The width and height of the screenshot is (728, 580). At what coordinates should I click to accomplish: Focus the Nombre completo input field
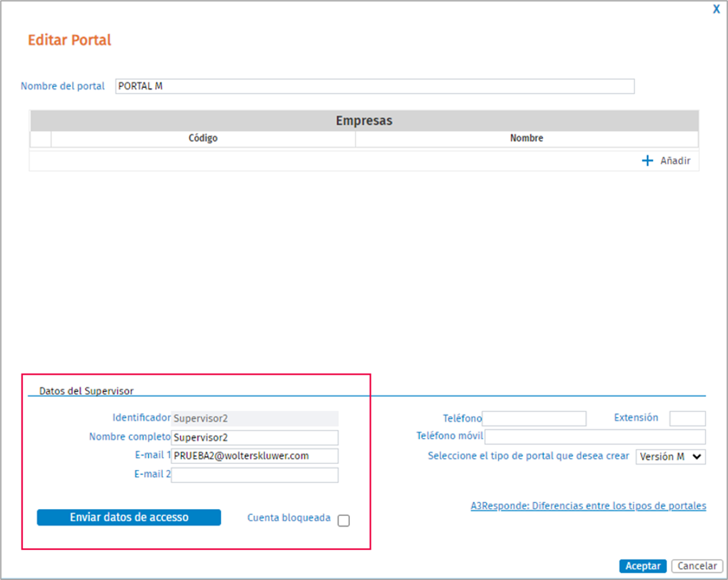254,437
